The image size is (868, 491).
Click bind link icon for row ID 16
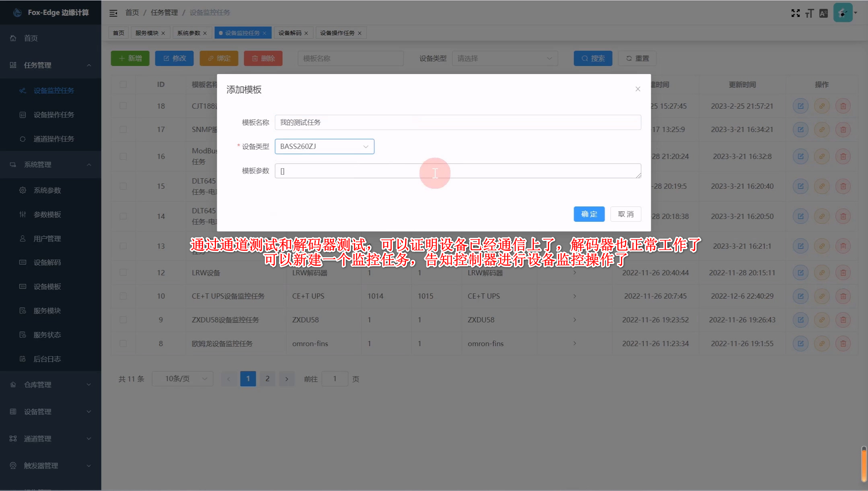pos(822,156)
